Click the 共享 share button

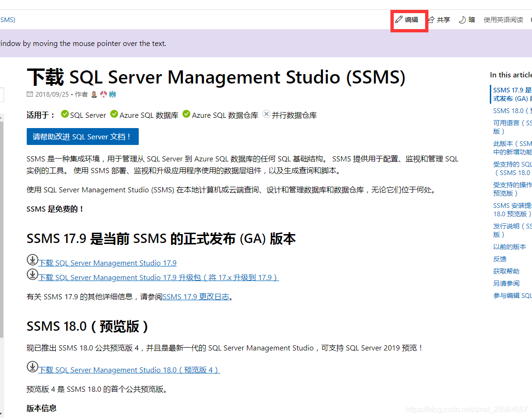pyautogui.click(x=439, y=20)
